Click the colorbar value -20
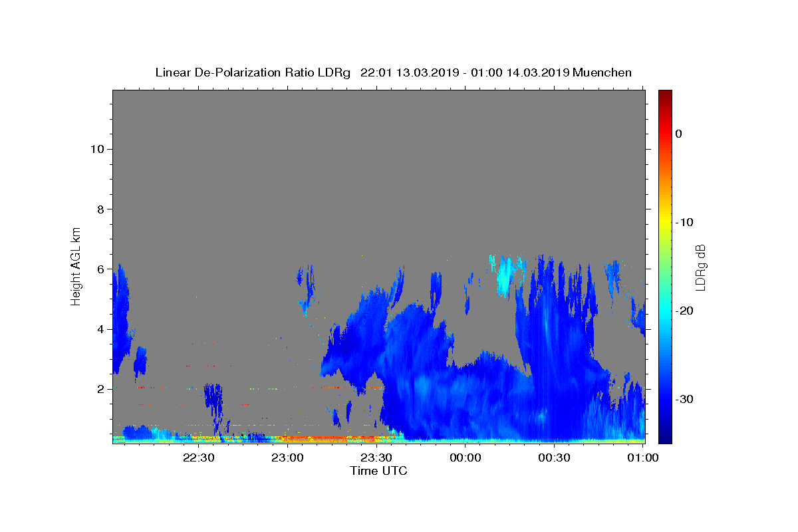This screenshot has height=532, width=798. [x=684, y=311]
